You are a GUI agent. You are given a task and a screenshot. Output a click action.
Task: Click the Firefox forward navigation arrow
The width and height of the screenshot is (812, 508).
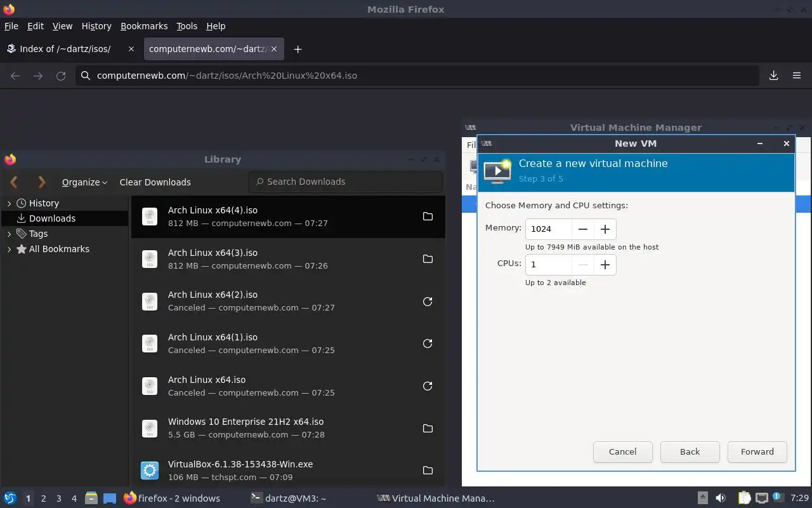click(x=38, y=76)
